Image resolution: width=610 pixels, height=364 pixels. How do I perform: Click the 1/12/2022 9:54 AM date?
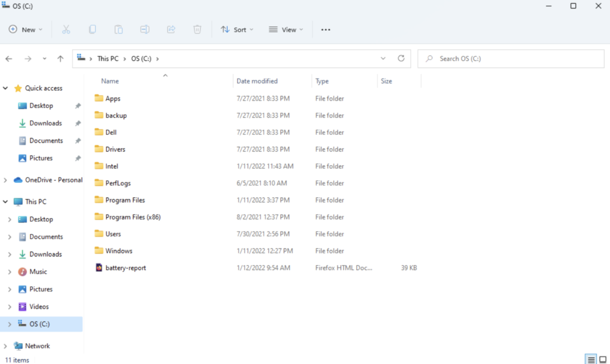point(264,268)
